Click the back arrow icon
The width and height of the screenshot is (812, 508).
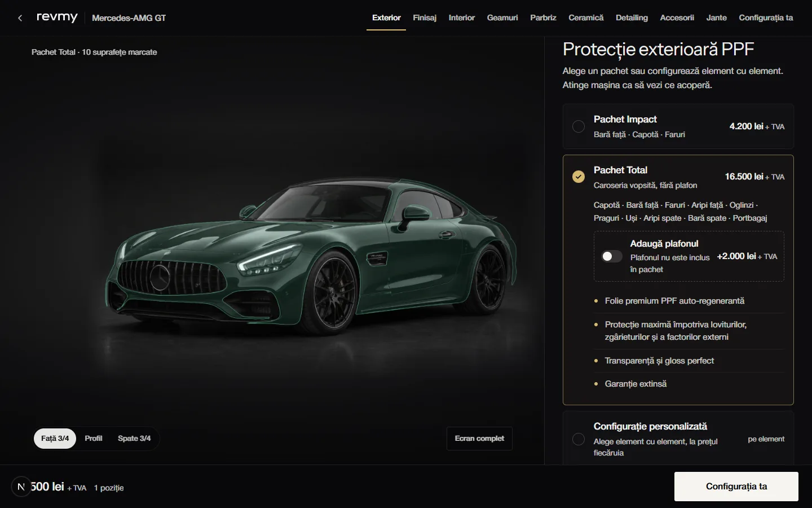[20, 18]
